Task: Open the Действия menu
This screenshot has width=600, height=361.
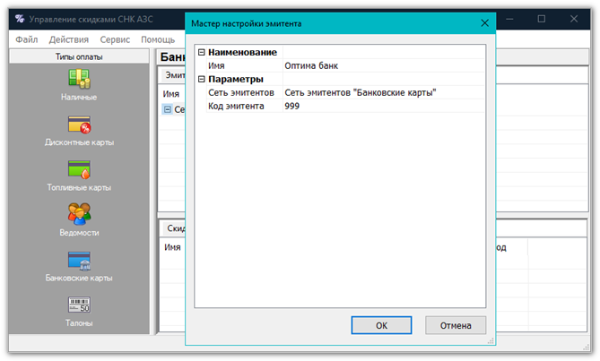Action: pos(68,39)
